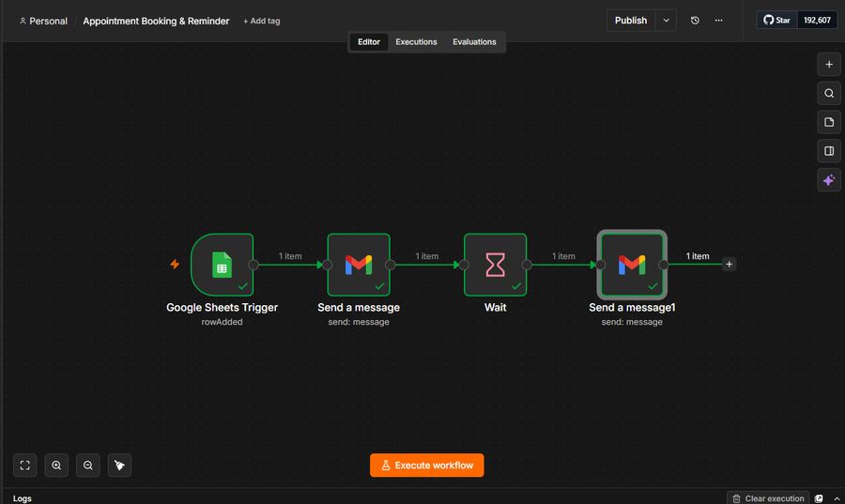845x504 pixels.
Task: Click Add tag link
Action: pyautogui.click(x=261, y=21)
